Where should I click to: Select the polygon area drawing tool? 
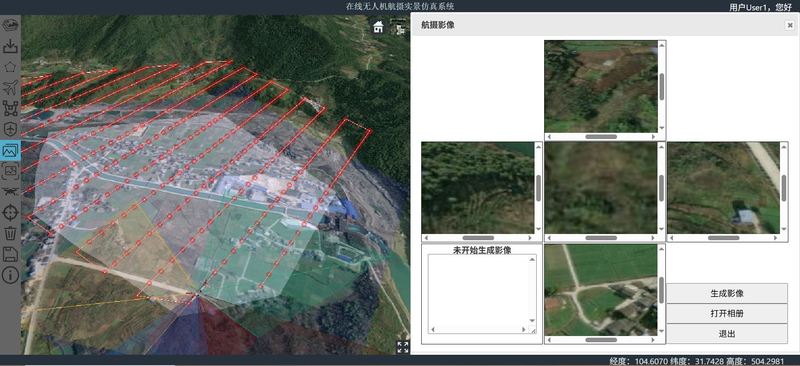(10, 67)
